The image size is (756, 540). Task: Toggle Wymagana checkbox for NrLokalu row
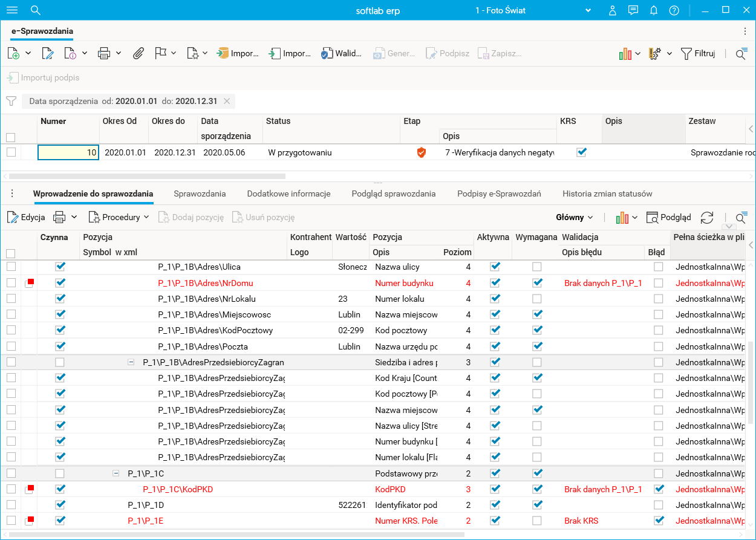point(536,299)
